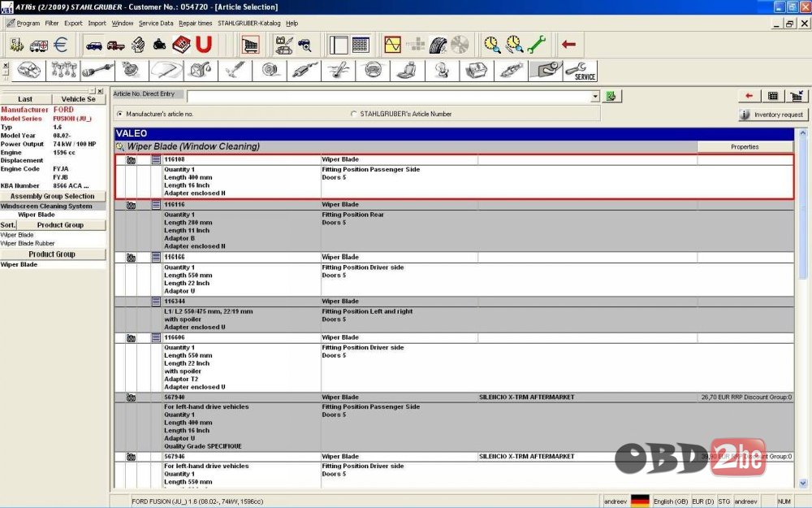The width and height of the screenshot is (812, 508).
Task: Open details list icon for article 116344
Action: [156, 302]
